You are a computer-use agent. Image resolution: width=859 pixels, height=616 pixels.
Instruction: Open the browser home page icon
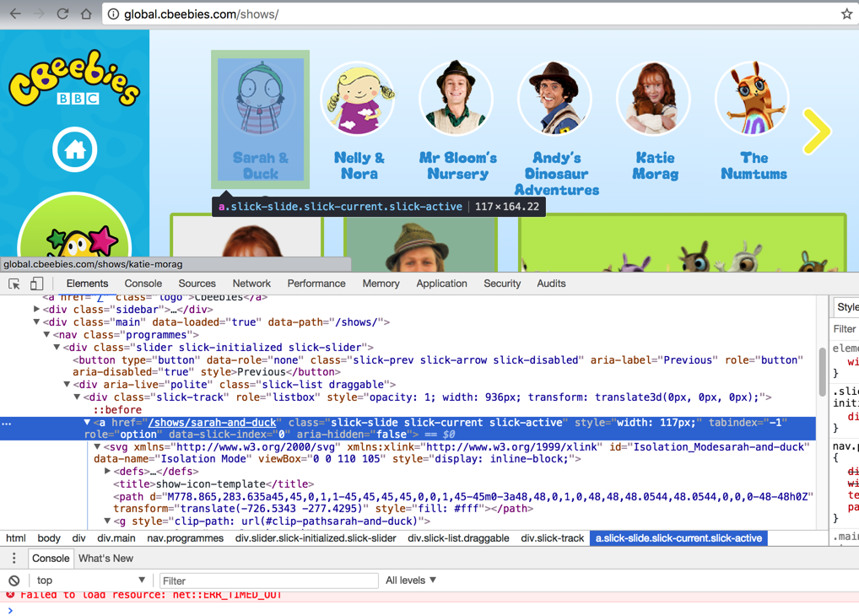pyautogui.click(x=86, y=14)
